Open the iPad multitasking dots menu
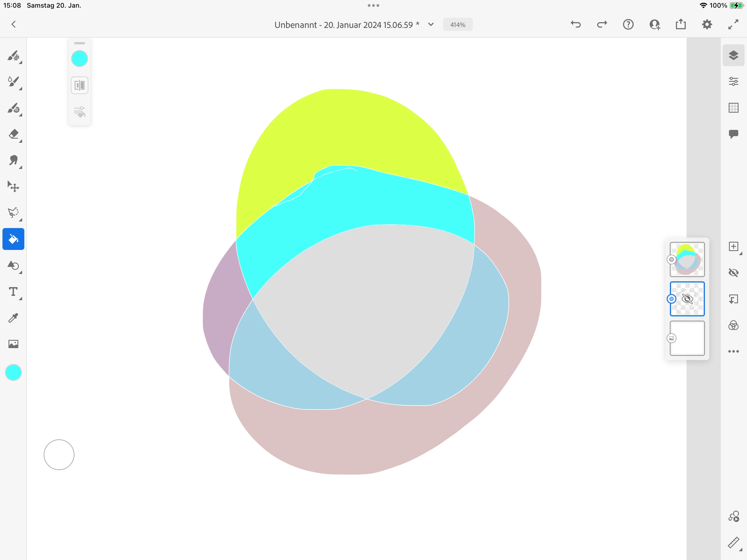 [x=373, y=5]
